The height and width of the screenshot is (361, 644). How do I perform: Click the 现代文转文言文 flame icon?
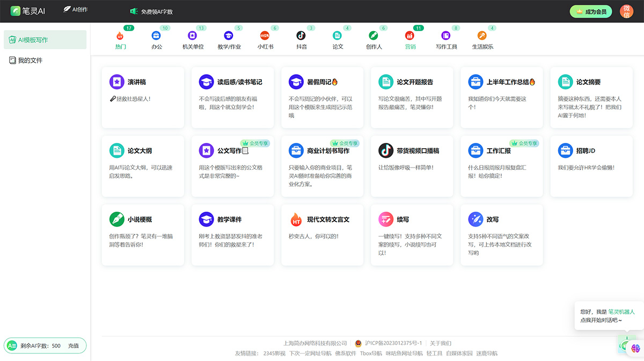point(297,219)
